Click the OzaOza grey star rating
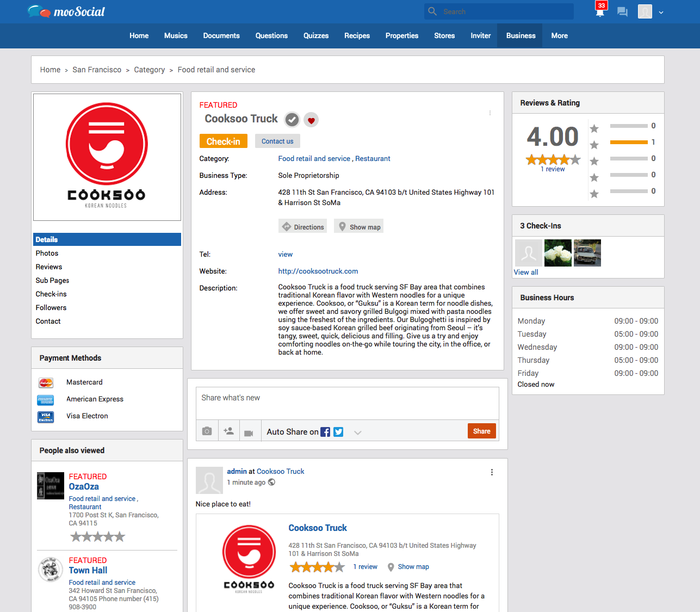 97,537
